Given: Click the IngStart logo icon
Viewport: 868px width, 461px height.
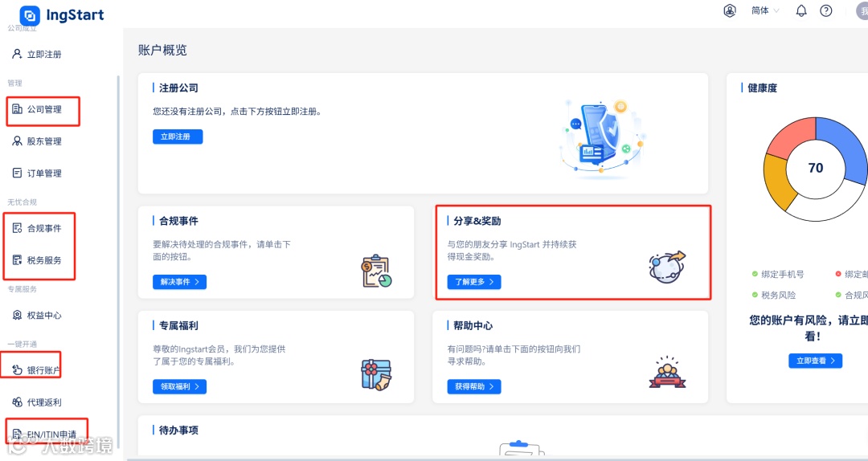Looking at the screenshot, I should [30, 15].
